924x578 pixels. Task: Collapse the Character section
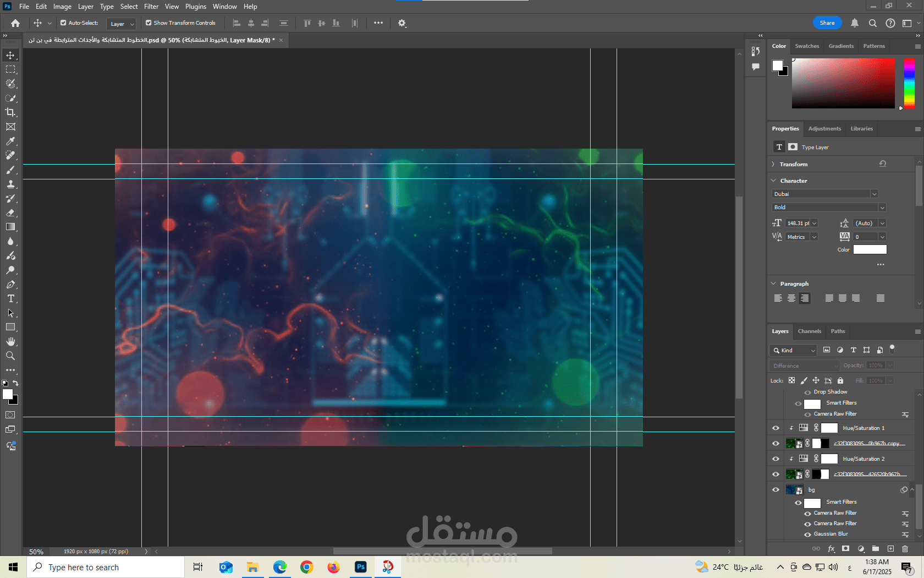coord(773,181)
